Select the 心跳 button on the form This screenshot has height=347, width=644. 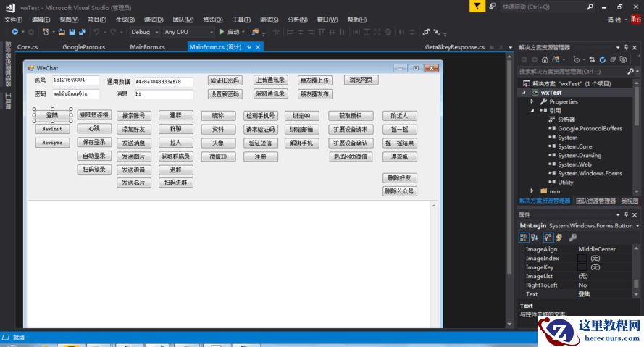pos(94,128)
